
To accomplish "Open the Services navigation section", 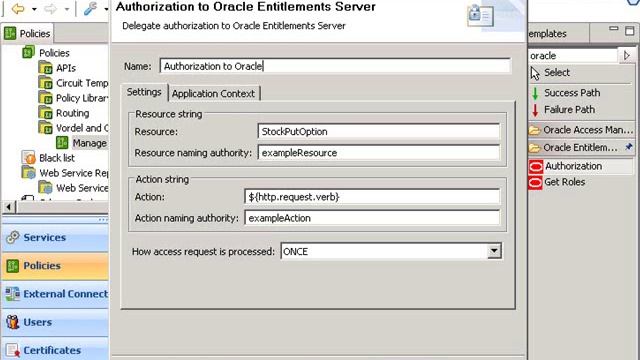I will point(55,238).
